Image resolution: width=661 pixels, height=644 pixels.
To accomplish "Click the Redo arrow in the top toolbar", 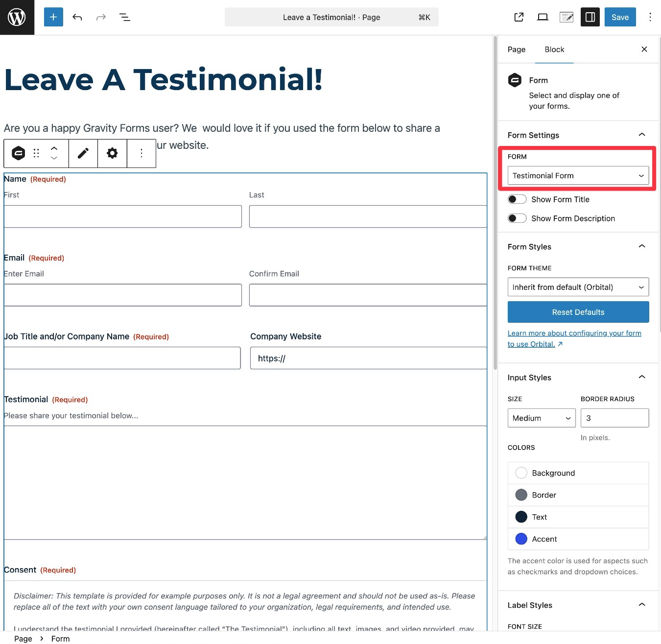I will click(x=100, y=17).
